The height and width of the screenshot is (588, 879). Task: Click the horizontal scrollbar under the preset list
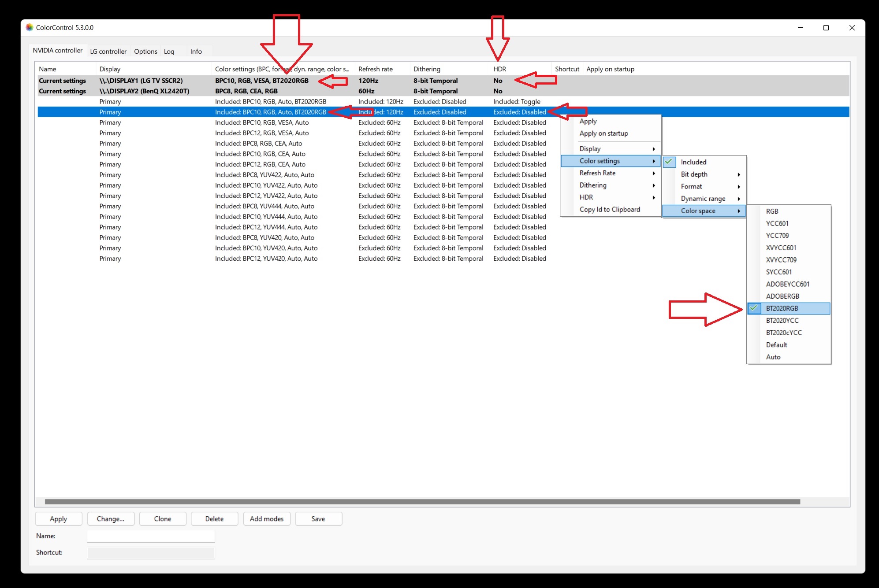[x=422, y=502]
